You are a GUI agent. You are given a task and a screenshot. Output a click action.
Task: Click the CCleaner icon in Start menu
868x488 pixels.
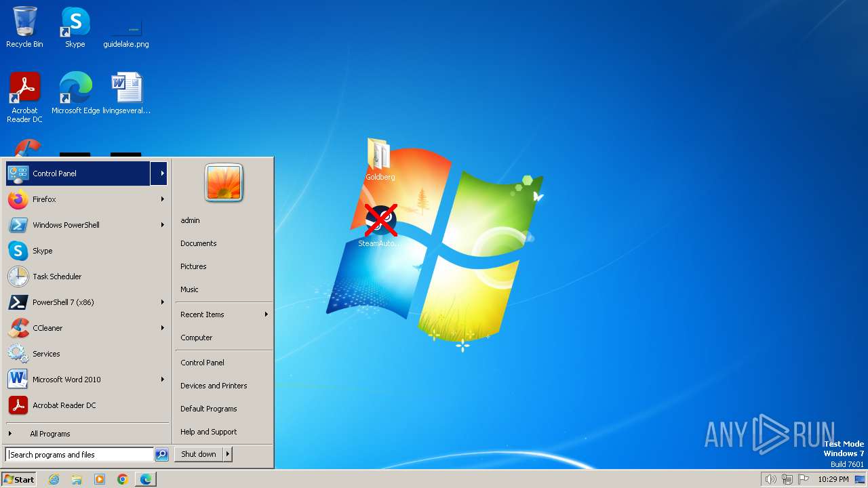[x=18, y=328]
